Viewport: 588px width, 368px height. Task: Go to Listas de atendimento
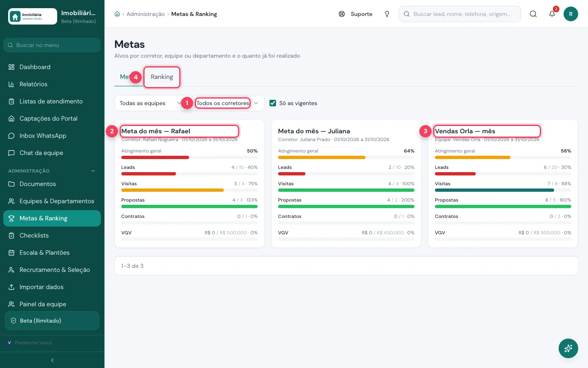click(52, 101)
